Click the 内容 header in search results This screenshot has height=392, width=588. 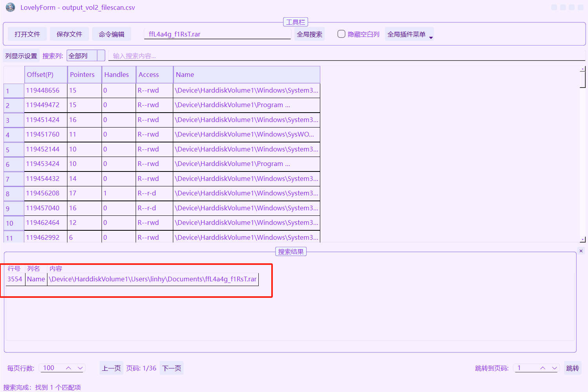point(56,269)
